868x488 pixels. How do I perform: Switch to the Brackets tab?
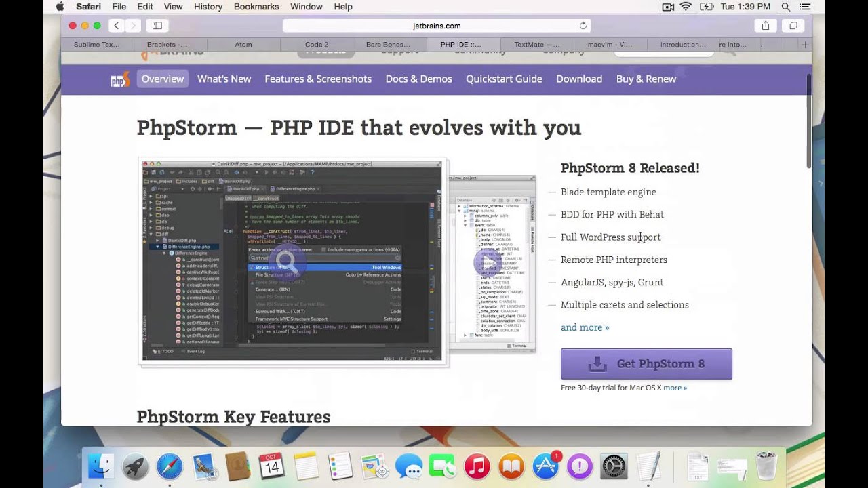click(x=167, y=45)
